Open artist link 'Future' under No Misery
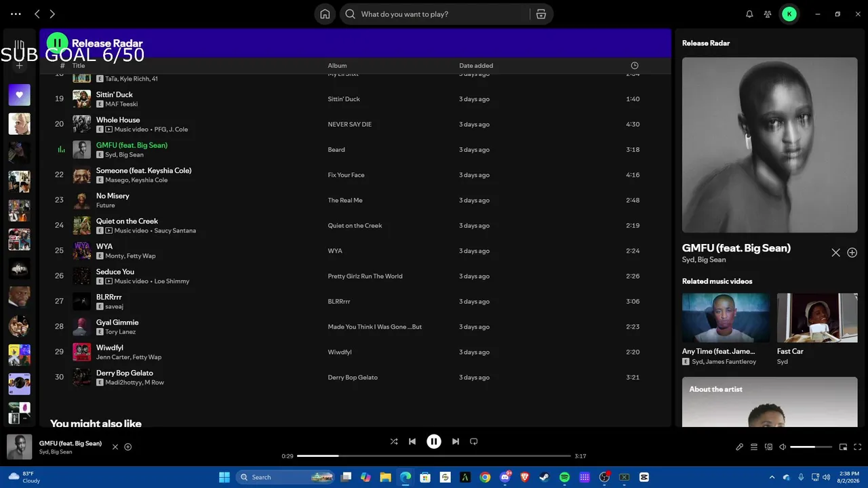Image resolution: width=868 pixels, height=488 pixels. coord(105,205)
